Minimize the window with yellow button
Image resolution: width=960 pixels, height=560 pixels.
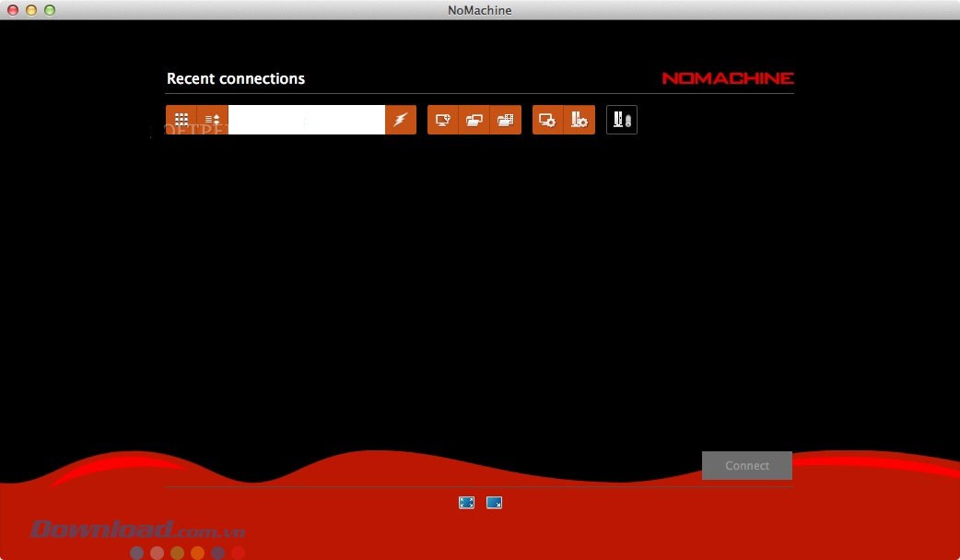point(31,10)
